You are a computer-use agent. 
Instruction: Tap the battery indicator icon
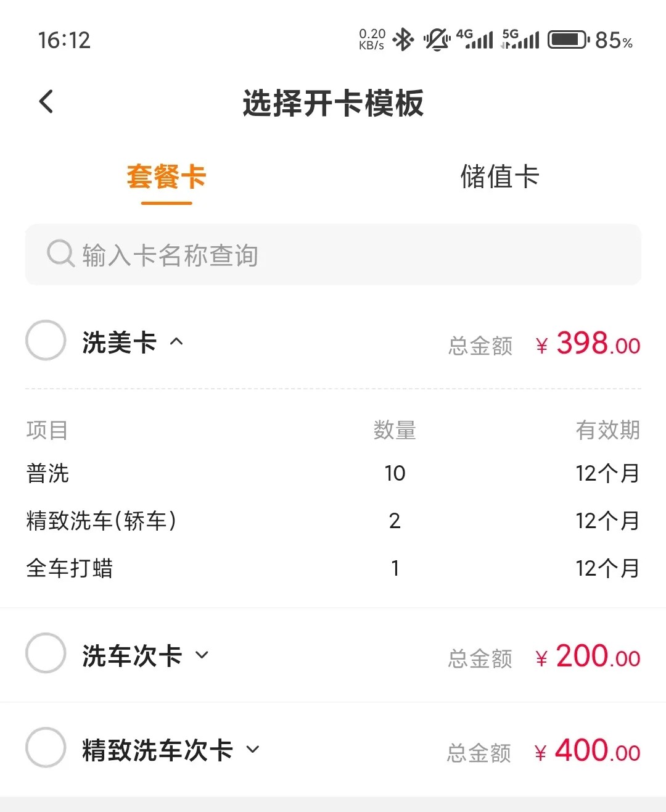click(568, 40)
